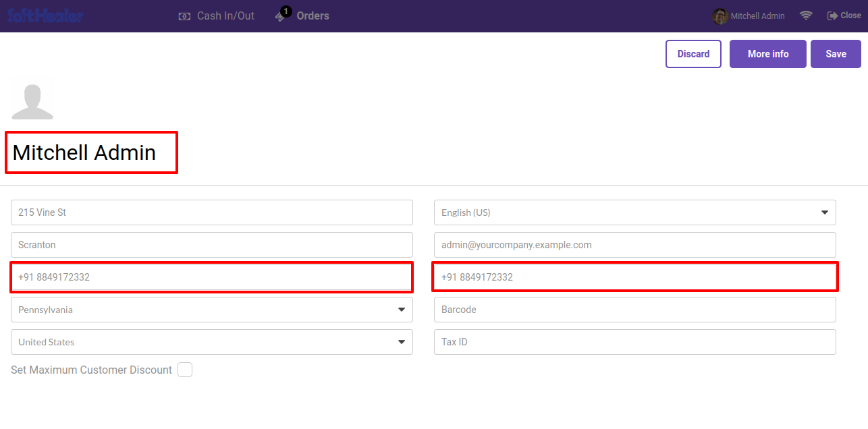Open the Cash In/Out menu
The image size is (868, 429).
pyautogui.click(x=216, y=16)
